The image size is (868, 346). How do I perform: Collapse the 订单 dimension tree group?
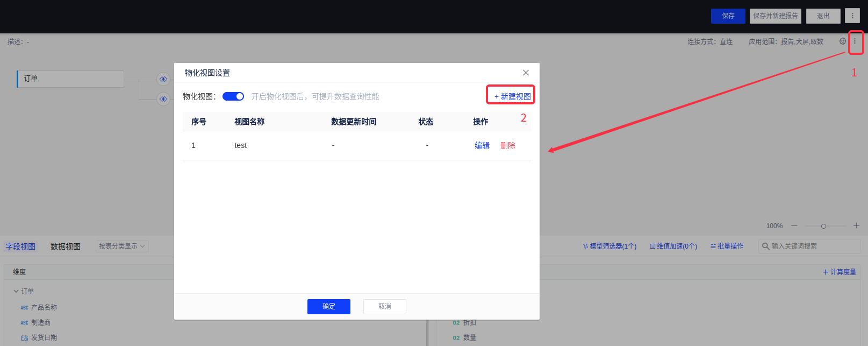(x=16, y=291)
